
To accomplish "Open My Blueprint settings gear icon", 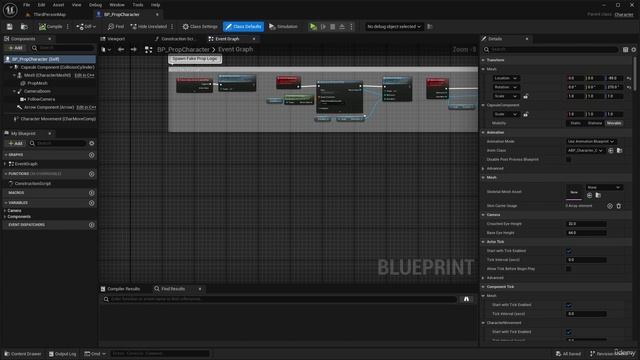I will [x=91, y=144].
